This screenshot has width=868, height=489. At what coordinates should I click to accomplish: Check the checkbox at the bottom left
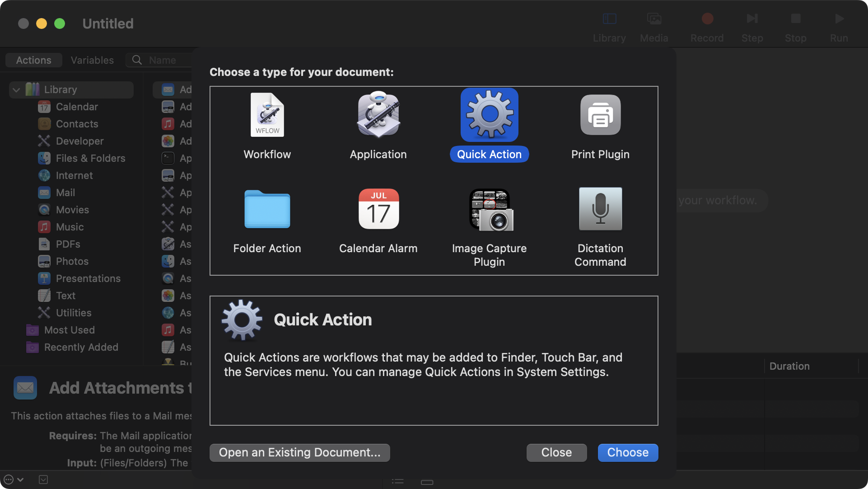coord(43,480)
